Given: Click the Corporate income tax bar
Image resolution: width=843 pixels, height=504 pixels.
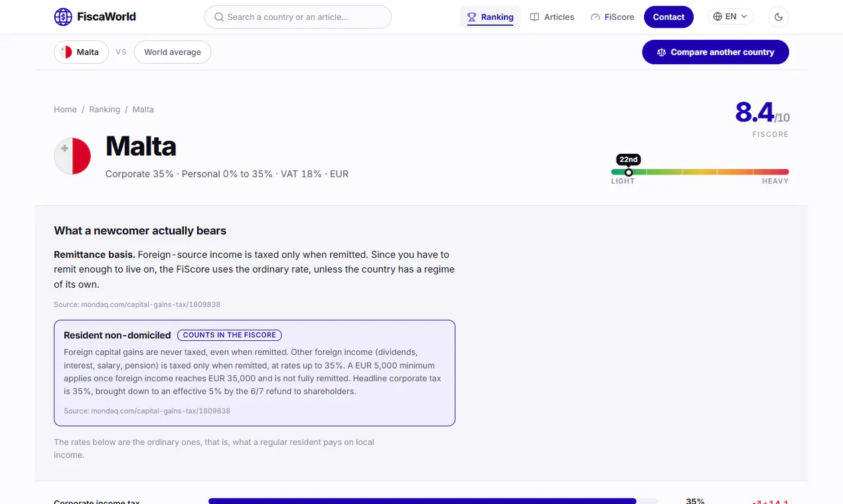Looking at the screenshot, I should point(433,501).
